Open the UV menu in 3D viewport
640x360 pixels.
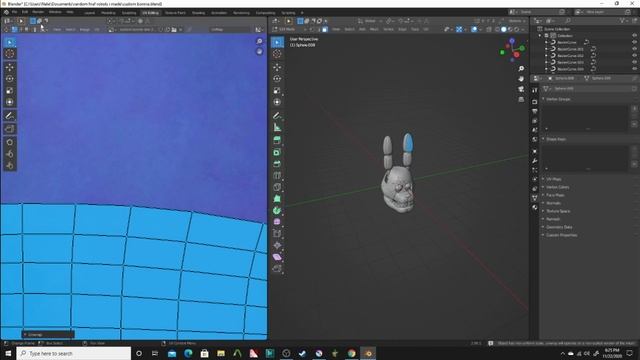(x=426, y=29)
